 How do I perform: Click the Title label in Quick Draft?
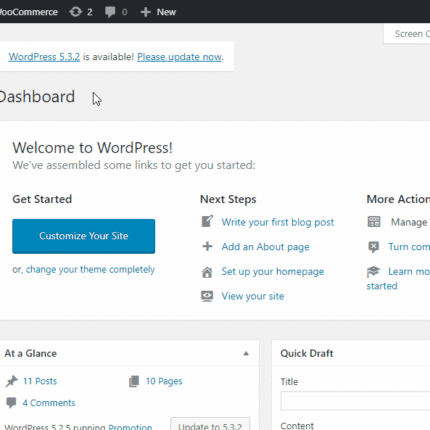pos(289,382)
